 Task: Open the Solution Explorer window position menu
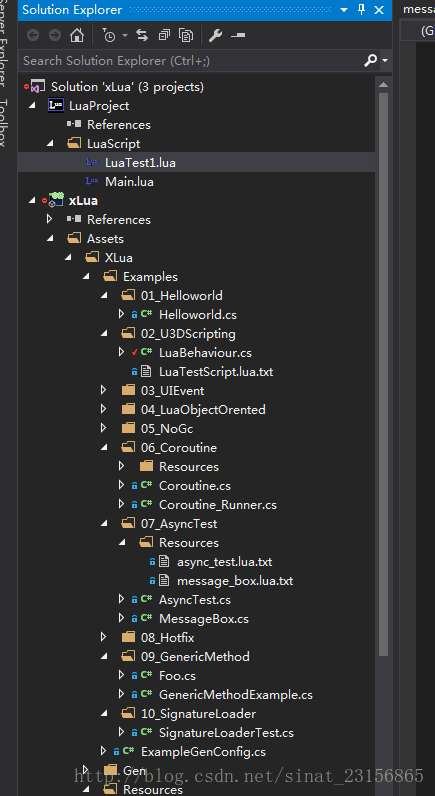click(x=344, y=10)
